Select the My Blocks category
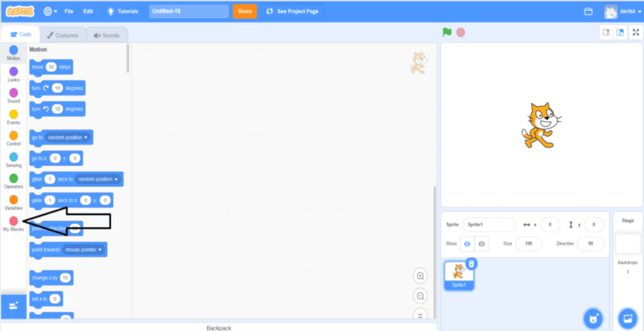 coord(14,224)
